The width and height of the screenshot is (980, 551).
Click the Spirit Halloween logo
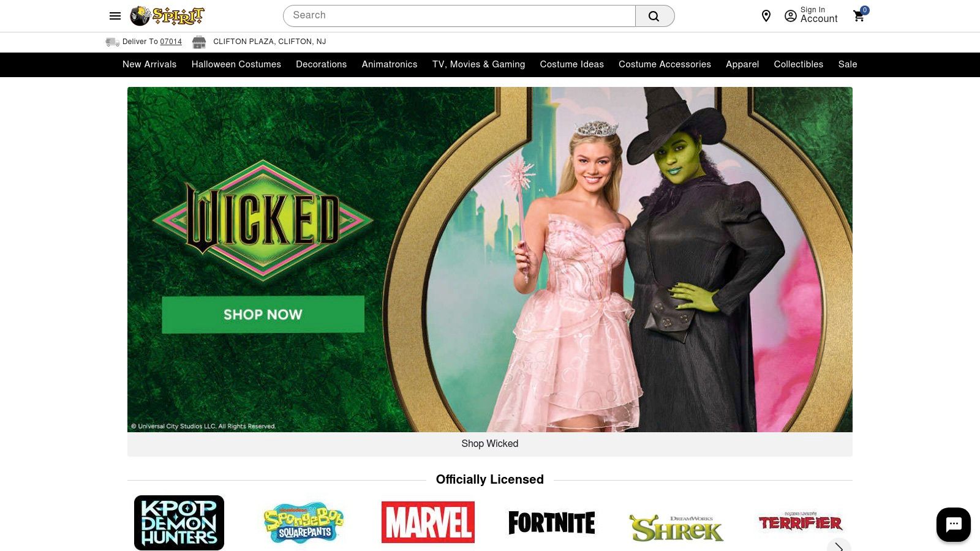point(167,16)
